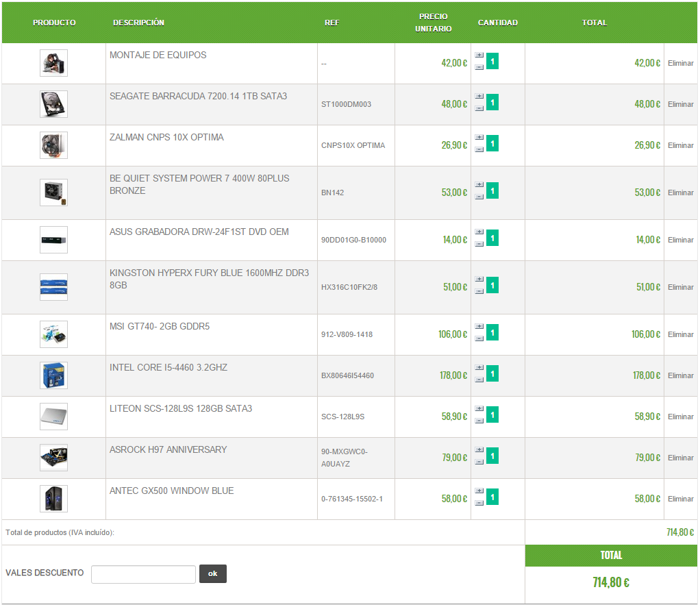Decrease quantity of Kingston HyperX Fury RAM
This screenshot has width=700, height=607.
click(479, 292)
